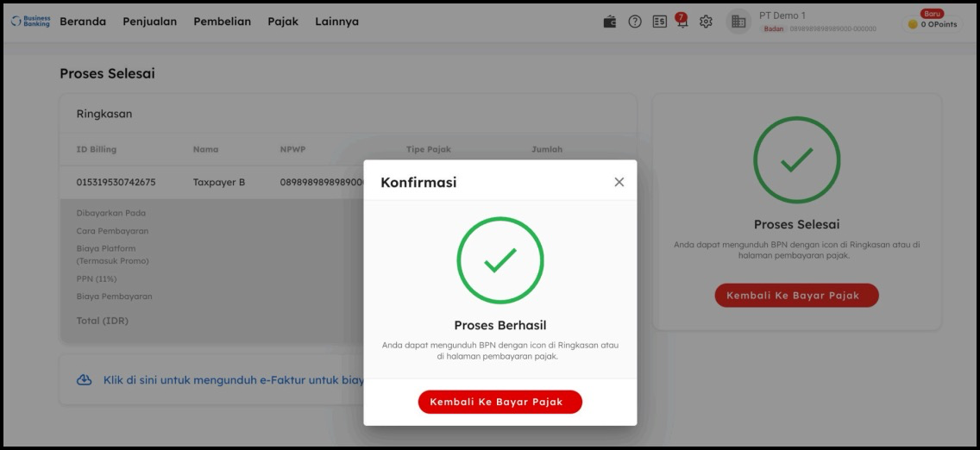Open the 0 OPoints badge
Screen dimensions: 980x450
tap(932, 24)
